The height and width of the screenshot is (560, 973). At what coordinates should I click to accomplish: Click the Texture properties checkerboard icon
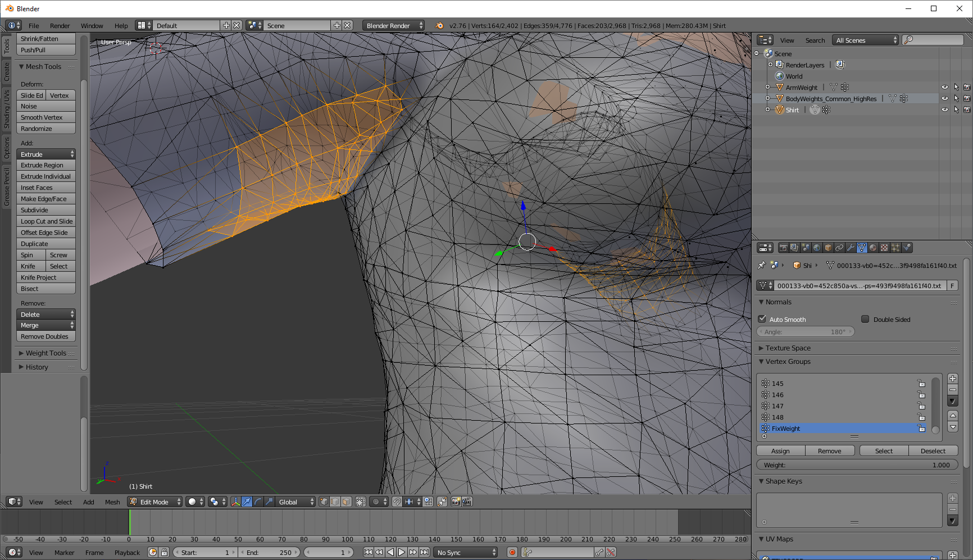884,248
